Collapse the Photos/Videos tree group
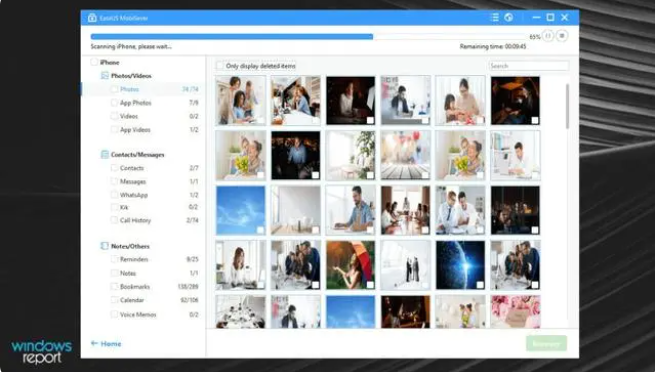 131,76
